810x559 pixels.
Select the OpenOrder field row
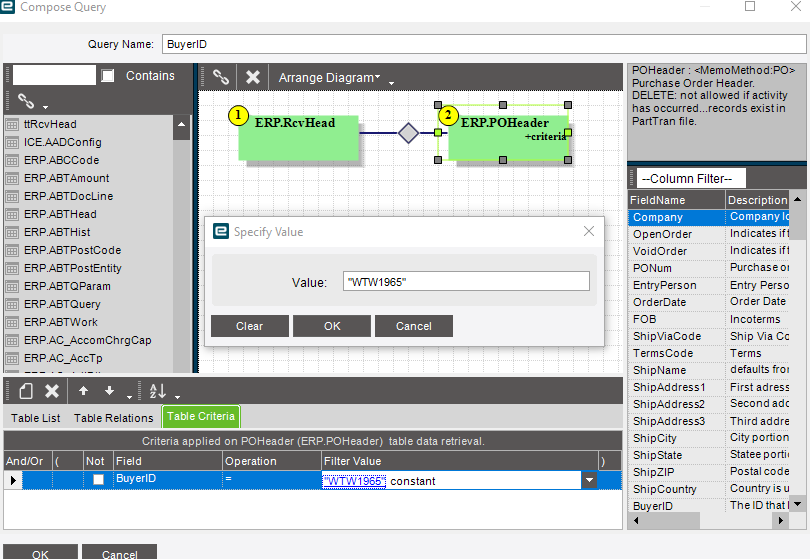pyautogui.click(x=709, y=234)
